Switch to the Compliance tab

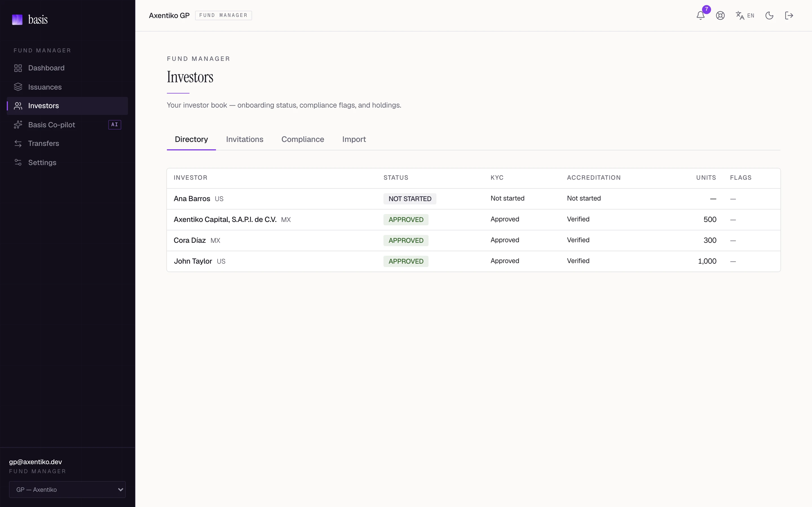(303, 139)
